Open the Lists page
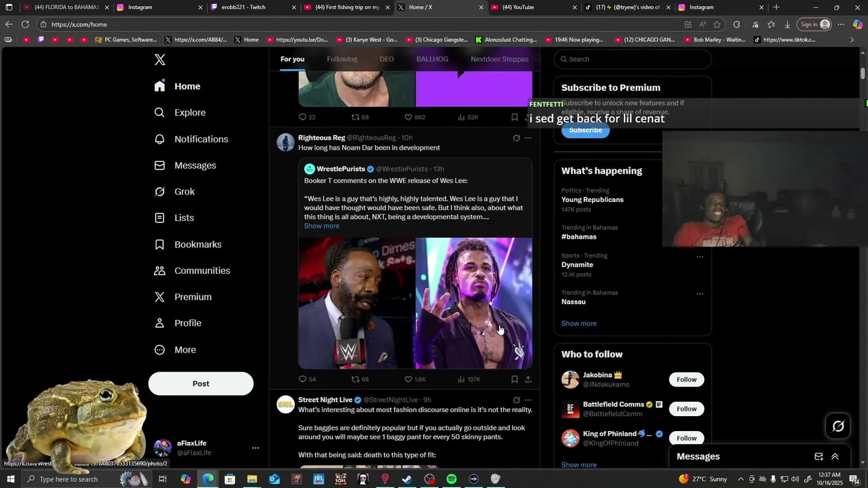Screen dimensions: 868x488 coord(174,218)
